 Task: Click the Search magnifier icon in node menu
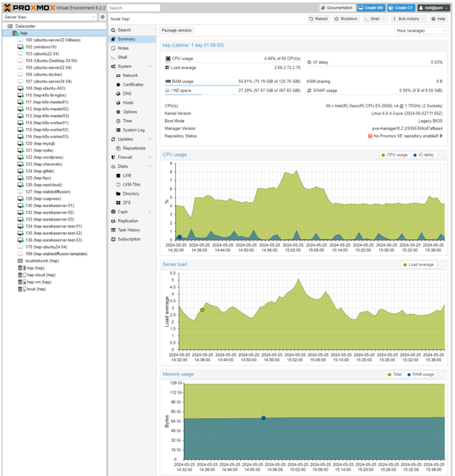(x=113, y=30)
